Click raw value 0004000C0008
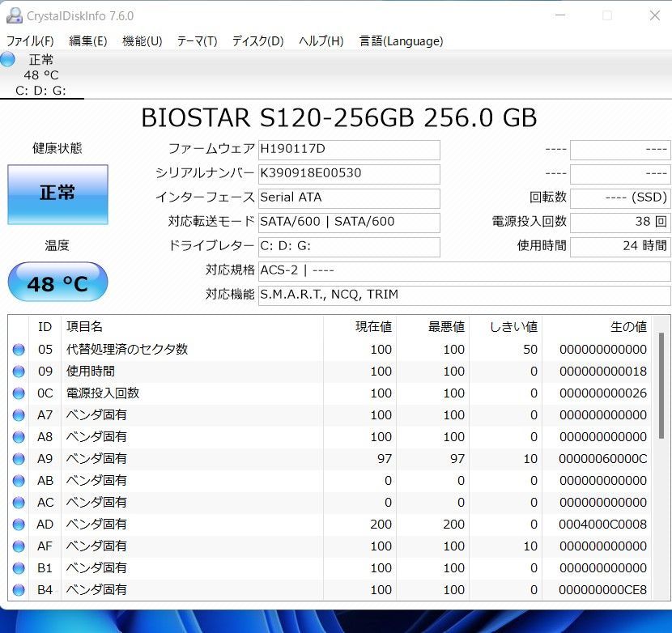The height and width of the screenshot is (633, 672). pos(603,525)
